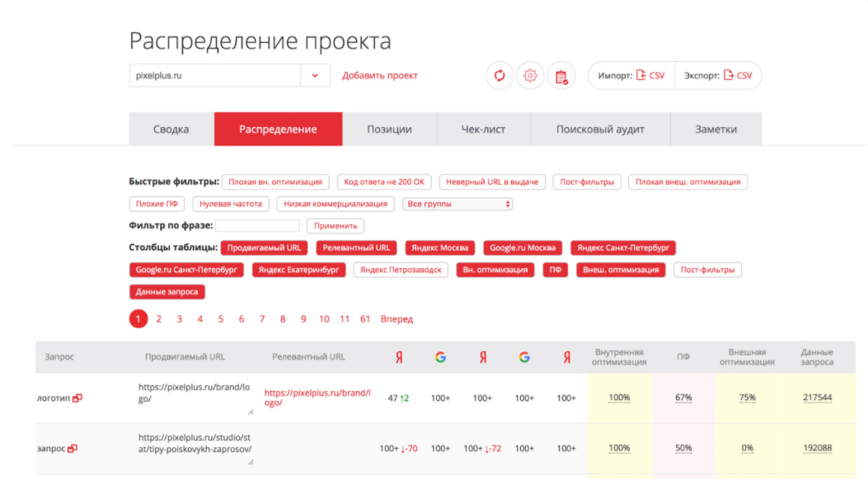Click the Добавить проект link
The height and width of the screenshot is (486, 868).
pyautogui.click(x=378, y=74)
